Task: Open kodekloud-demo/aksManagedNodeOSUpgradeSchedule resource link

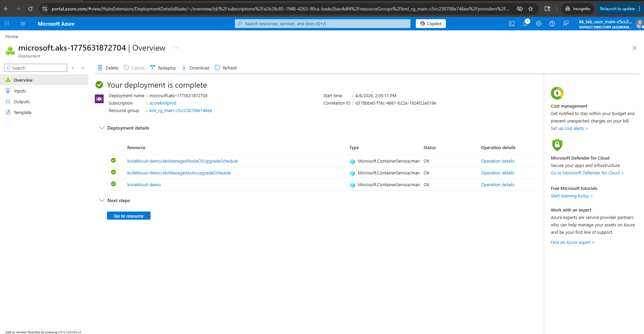Action: [x=183, y=161]
